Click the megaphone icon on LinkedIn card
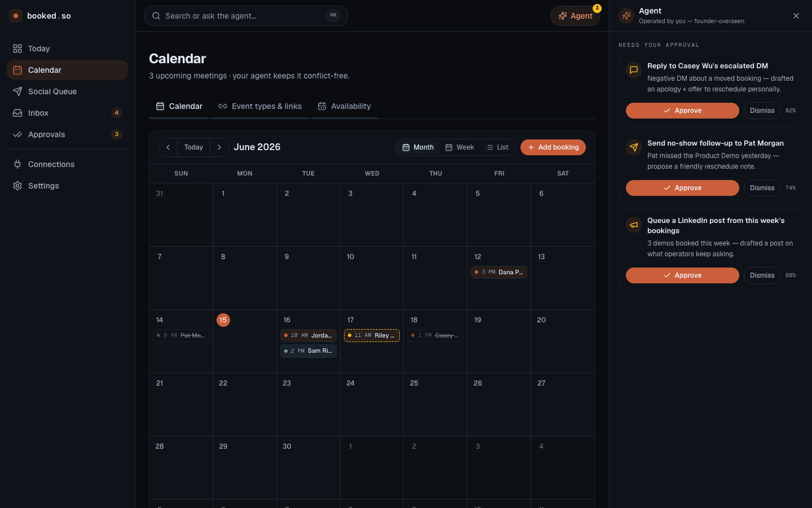812x508 pixels. pos(634,225)
